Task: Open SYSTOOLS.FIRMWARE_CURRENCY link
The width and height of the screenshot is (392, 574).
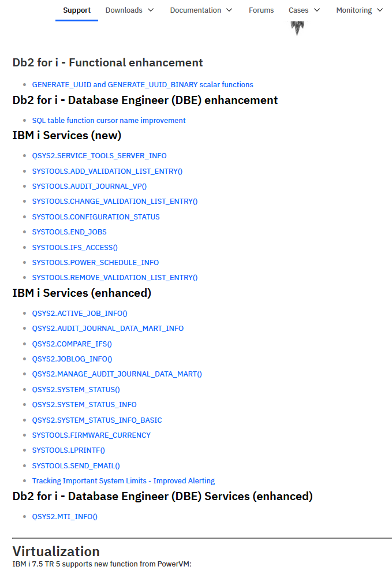Action: tap(91, 435)
